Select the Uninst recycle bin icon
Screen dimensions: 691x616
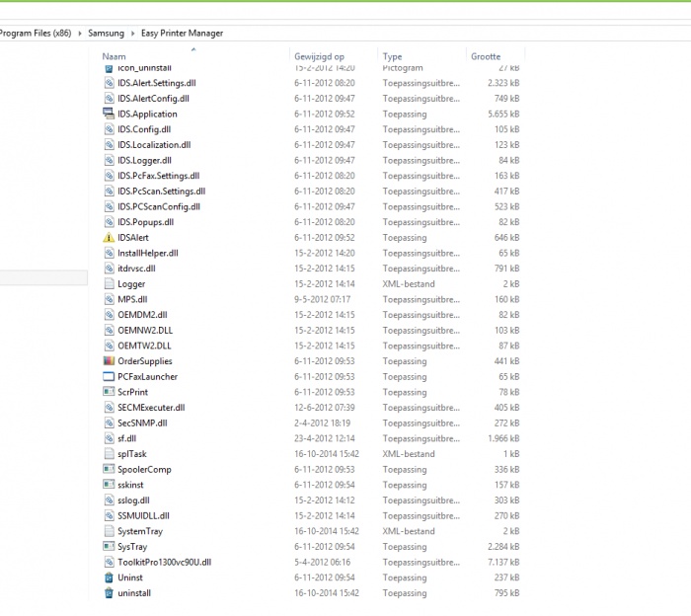(109, 577)
